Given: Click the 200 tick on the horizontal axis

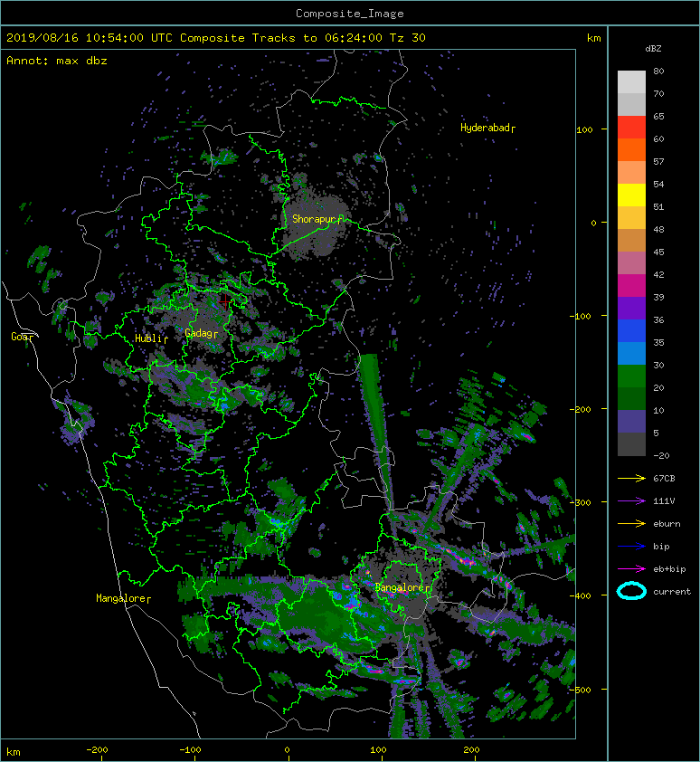Looking at the screenshot, I should coord(471,750).
